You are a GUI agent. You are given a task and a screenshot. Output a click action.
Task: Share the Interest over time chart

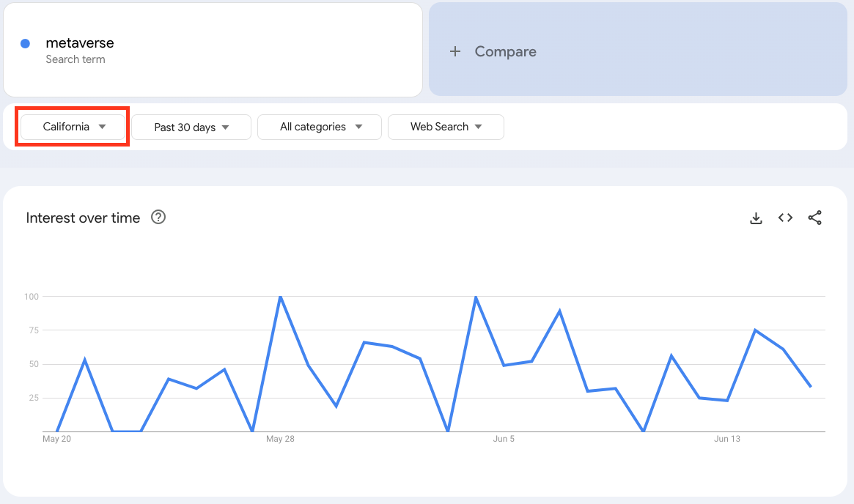pyautogui.click(x=815, y=218)
